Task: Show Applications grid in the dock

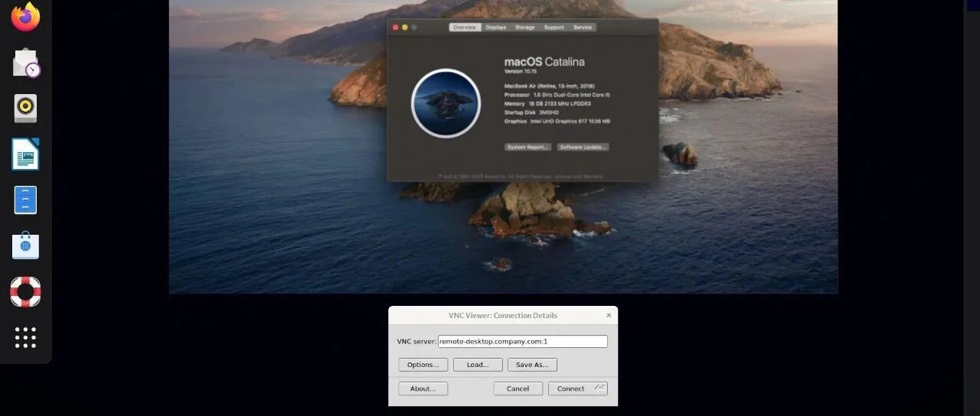Action: pyautogui.click(x=25, y=337)
